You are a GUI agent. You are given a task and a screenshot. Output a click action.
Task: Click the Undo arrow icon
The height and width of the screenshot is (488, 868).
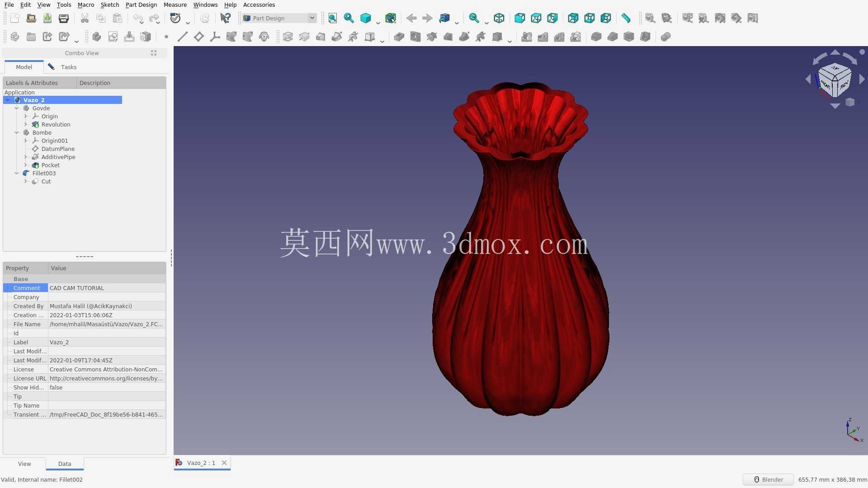click(x=138, y=18)
